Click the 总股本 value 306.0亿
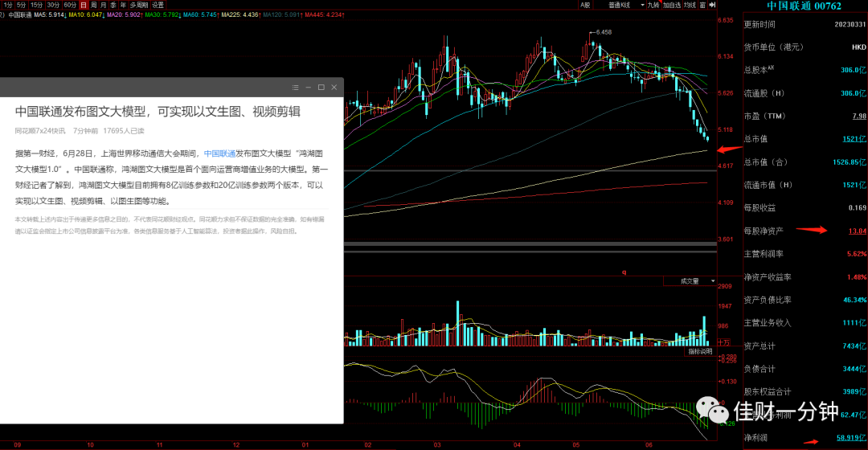 (x=854, y=70)
